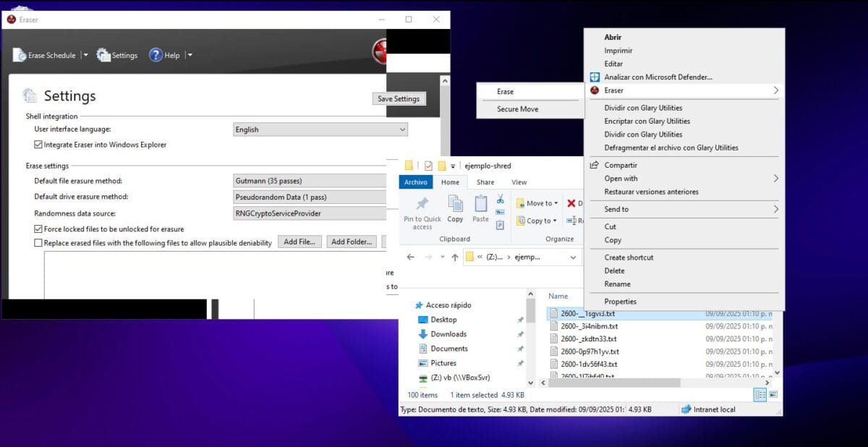Open Copy to dropdown in ribbon
Screen dimensions: 868x447
coord(537,221)
